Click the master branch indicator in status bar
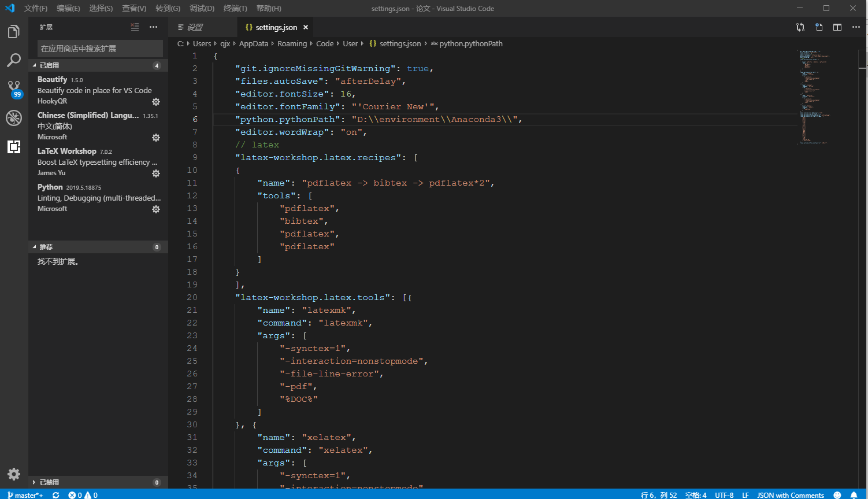 coord(25,495)
